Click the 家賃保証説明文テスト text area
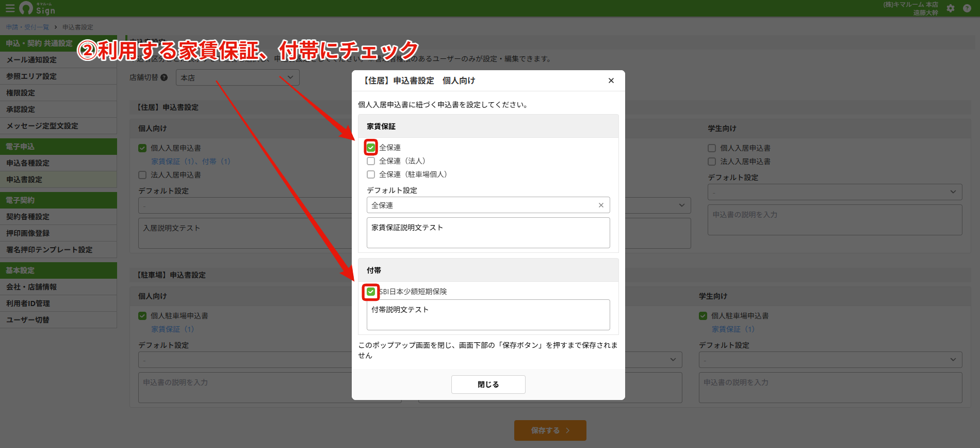980x448 pixels. click(x=488, y=233)
